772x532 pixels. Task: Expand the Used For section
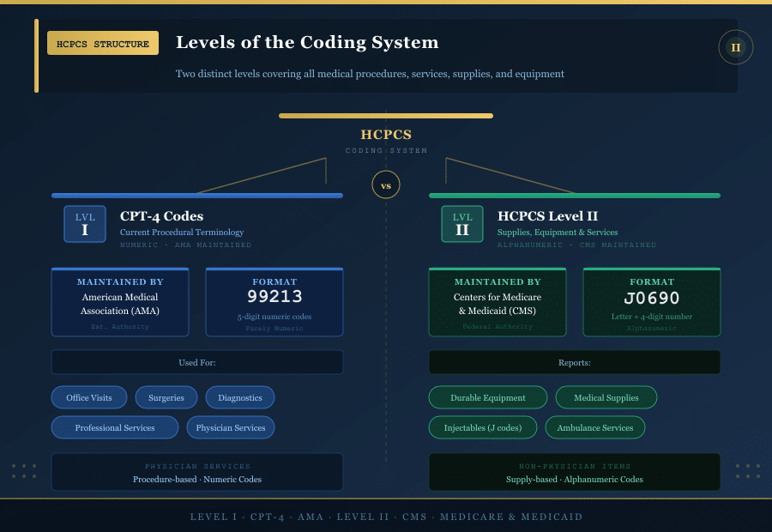[197, 362]
